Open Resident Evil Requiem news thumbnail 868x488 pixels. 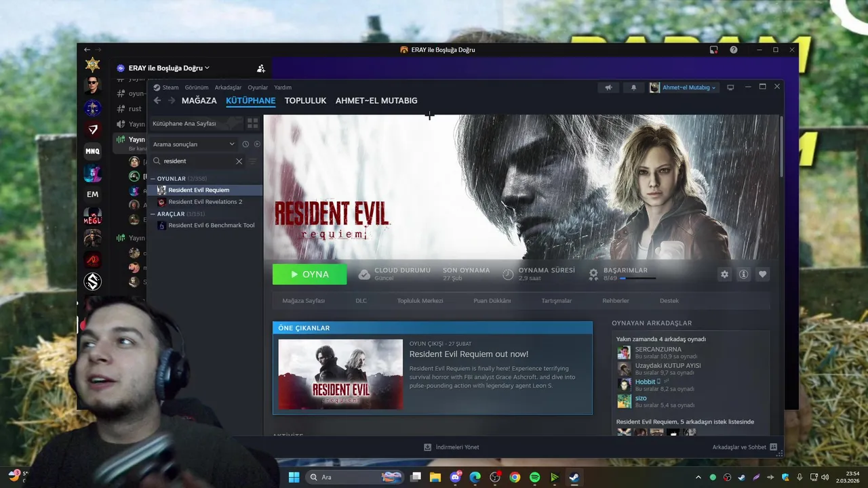point(340,374)
